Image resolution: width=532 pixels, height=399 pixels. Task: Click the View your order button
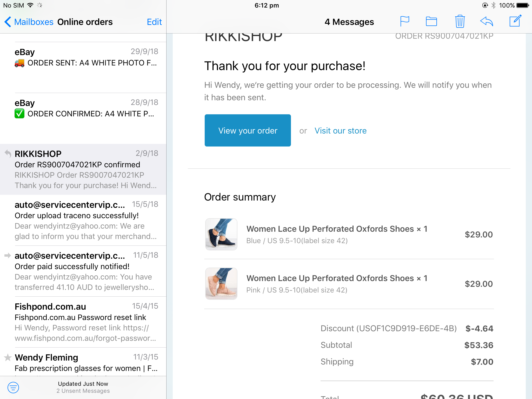248,130
